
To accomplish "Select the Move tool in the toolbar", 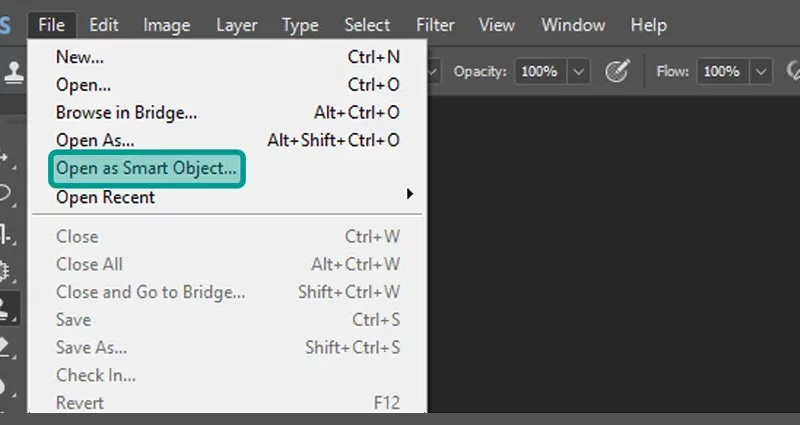I will point(5,157).
